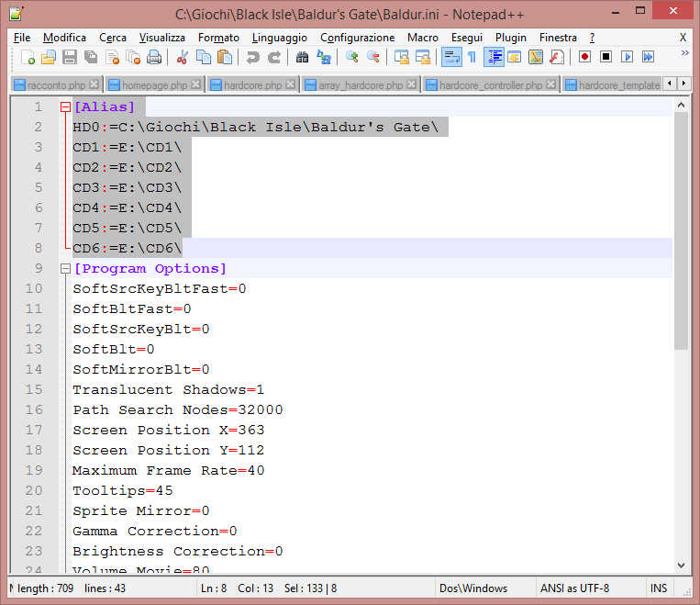Cut selection with the scissors icon
This screenshot has height=605, width=700.
click(182, 57)
